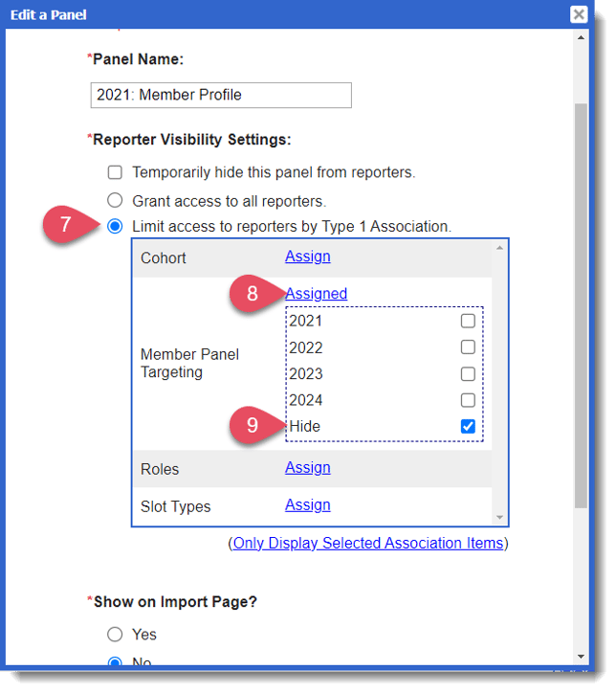Select Yes for Show on Import Page

[115, 635]
